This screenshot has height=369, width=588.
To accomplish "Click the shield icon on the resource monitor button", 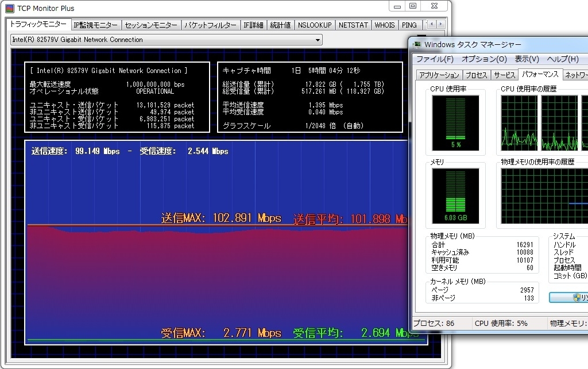I will pyautogui.click(x=577, y=298).
